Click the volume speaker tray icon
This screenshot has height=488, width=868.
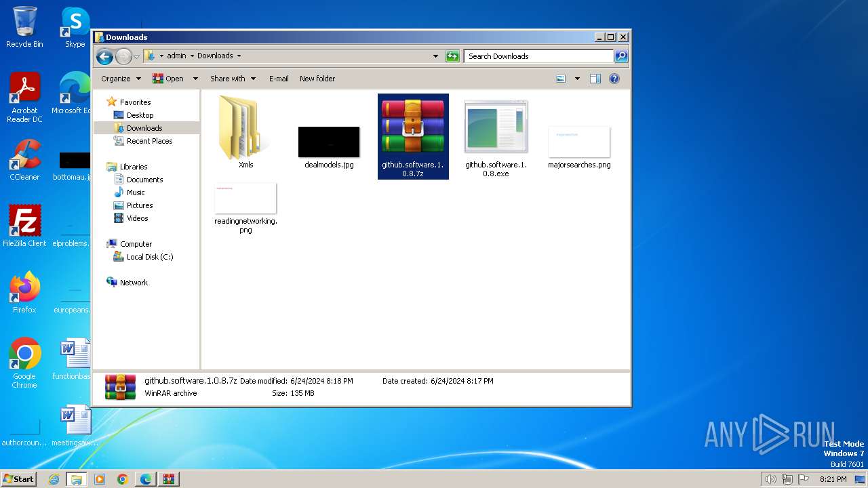click(x=771, y=479)
